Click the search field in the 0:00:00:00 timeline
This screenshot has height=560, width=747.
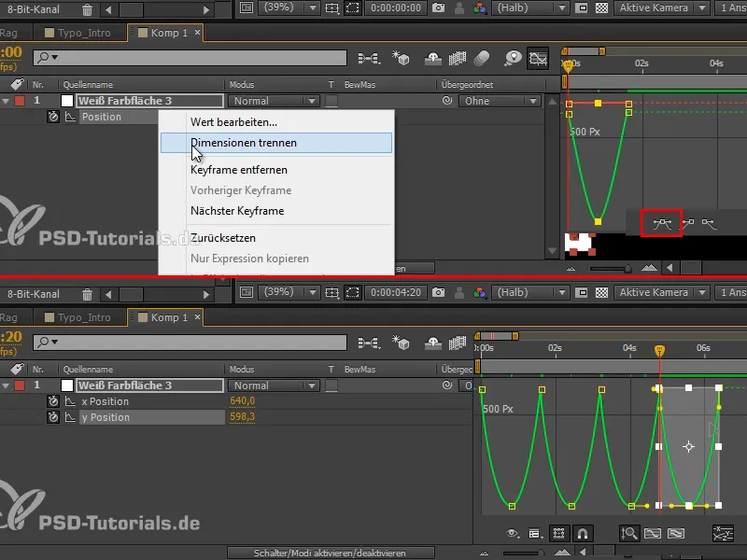190,58
